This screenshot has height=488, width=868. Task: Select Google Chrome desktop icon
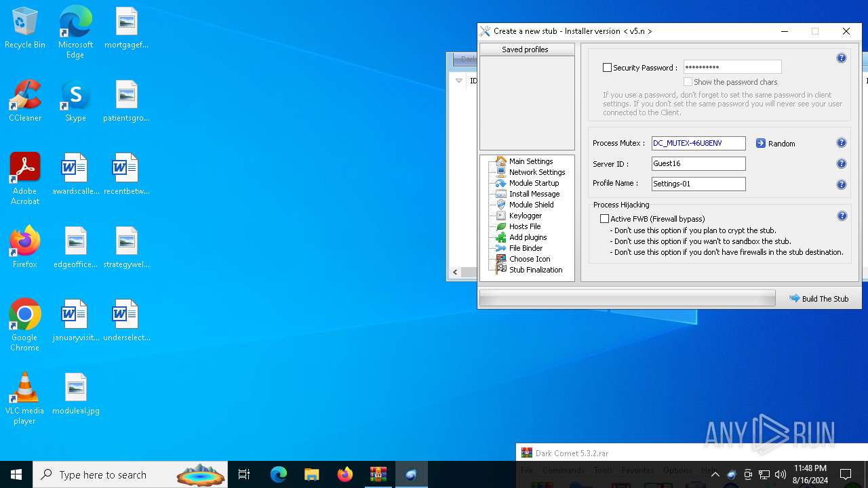point(25,325)
